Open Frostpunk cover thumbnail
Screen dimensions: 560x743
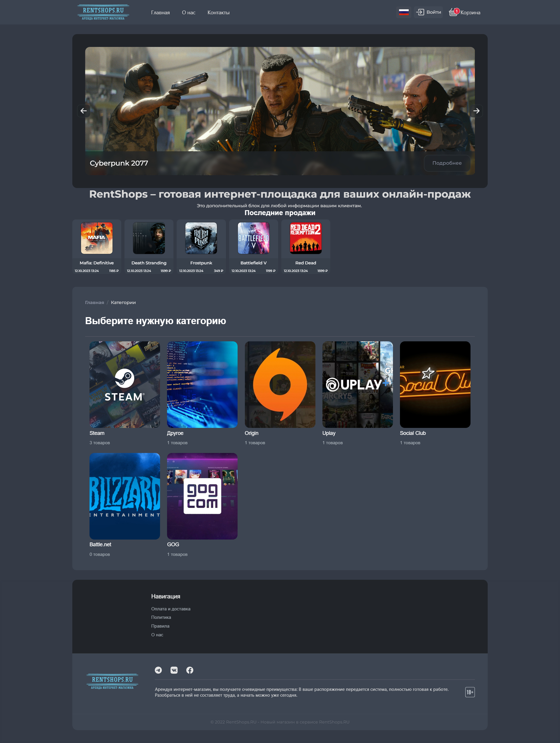coord(201,238)
